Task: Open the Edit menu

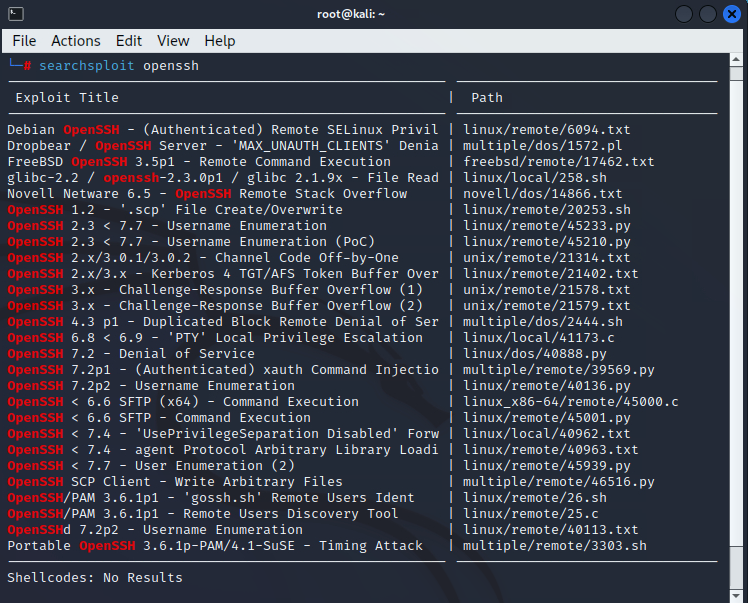Action: 129,41
